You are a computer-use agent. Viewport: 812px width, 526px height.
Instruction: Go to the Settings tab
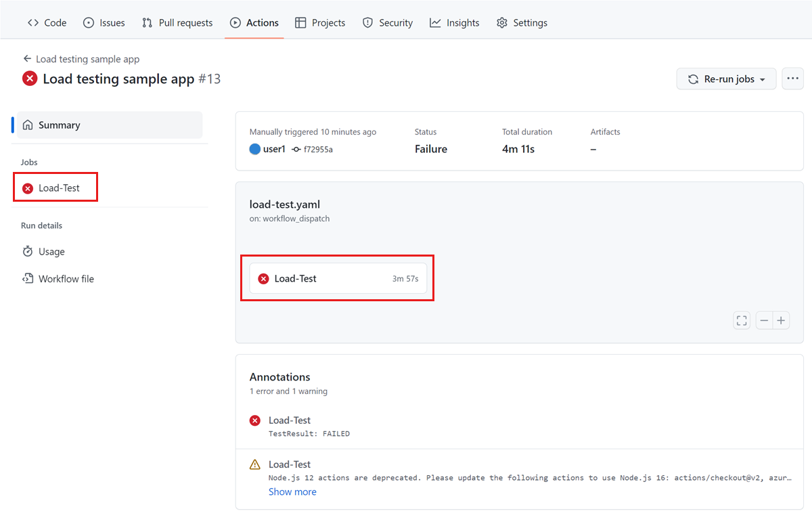(x=522, y=22)
